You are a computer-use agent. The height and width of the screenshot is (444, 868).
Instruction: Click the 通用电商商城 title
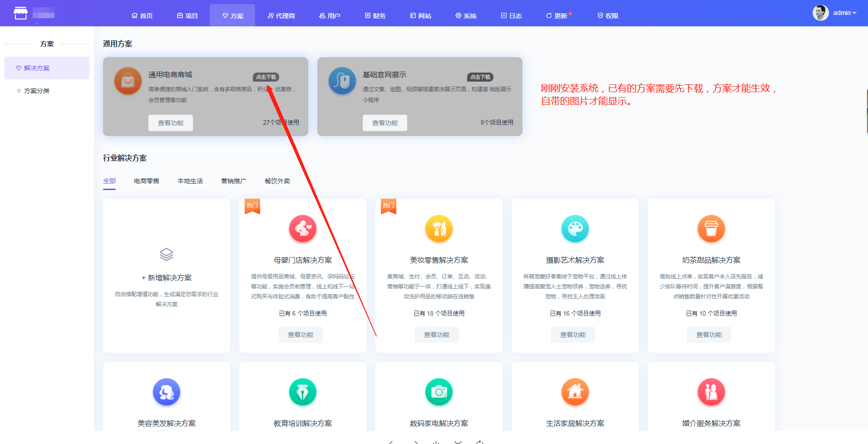[170, 74]
